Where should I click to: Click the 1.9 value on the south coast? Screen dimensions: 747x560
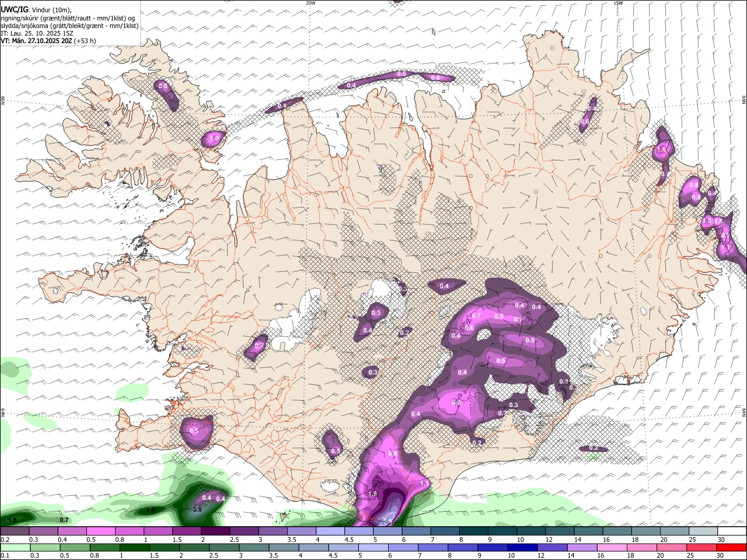click(x=373, y=494)
